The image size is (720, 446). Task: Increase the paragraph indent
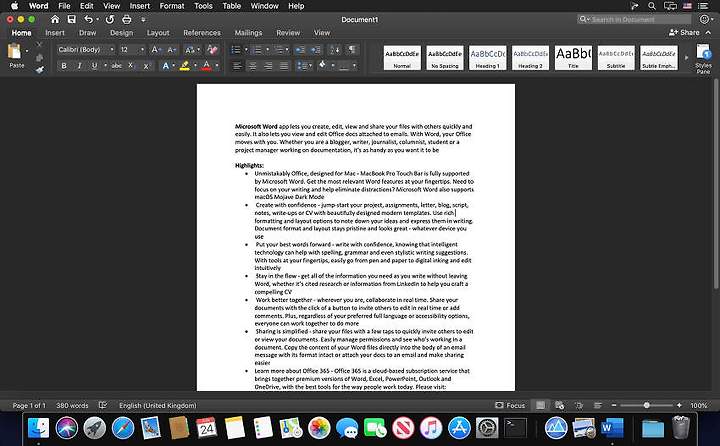[315, 50]
